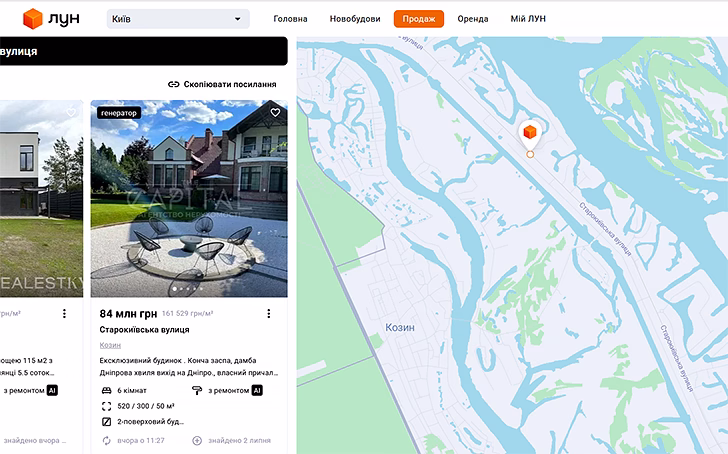Click Скопіювати посилання link icon
The image size is (728, 454).
pyautogui.click(x=174, y=84)
